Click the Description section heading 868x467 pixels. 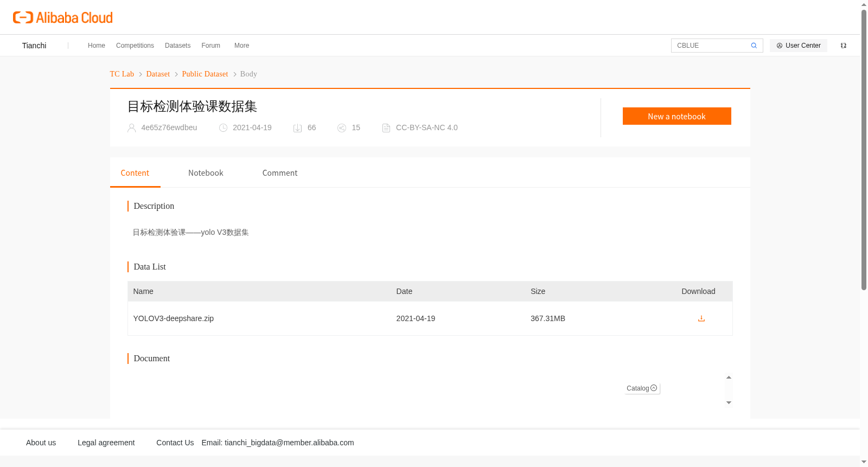pyautogui.click(x=154, y=206)
